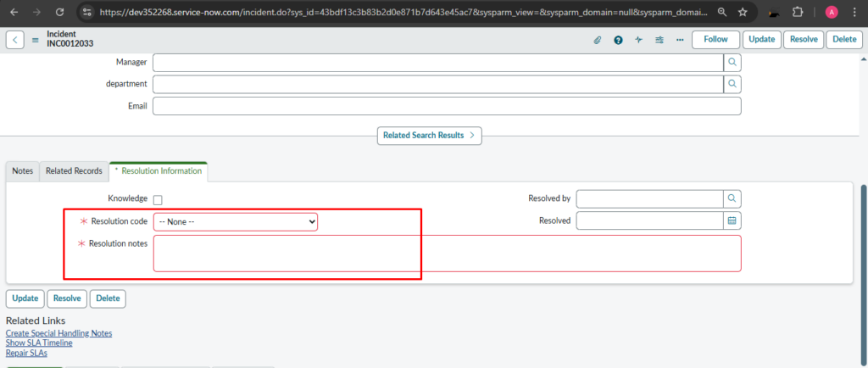Image resolution: width=868 pixels, height=368 pixels.
Task: Click the Follow button in header
Action: (715, 40)
